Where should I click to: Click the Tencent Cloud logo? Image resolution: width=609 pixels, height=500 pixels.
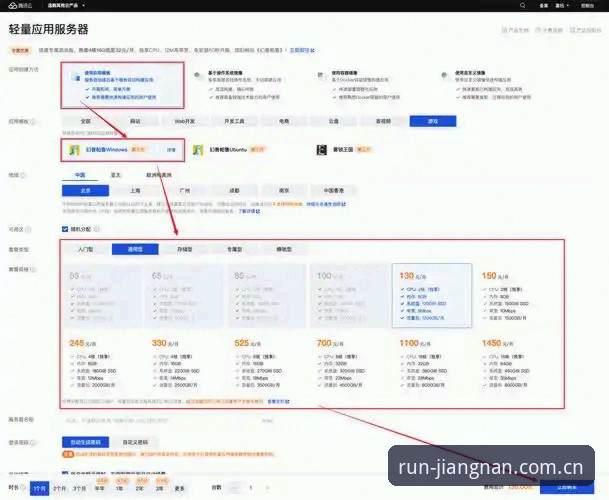click(x=20, y=5)
